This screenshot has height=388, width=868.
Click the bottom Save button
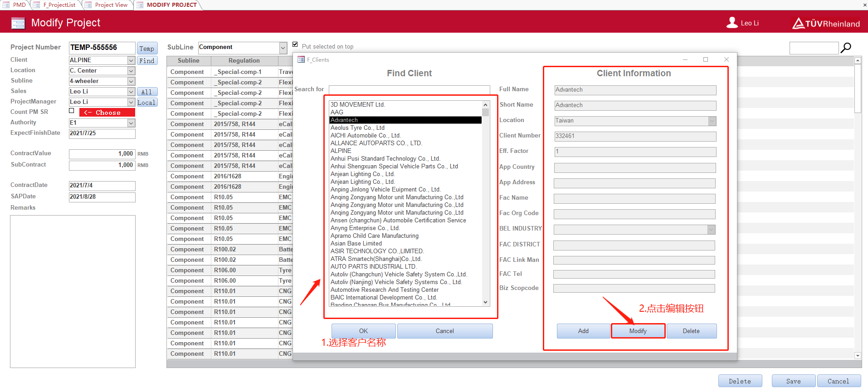(x=793, y=381)
